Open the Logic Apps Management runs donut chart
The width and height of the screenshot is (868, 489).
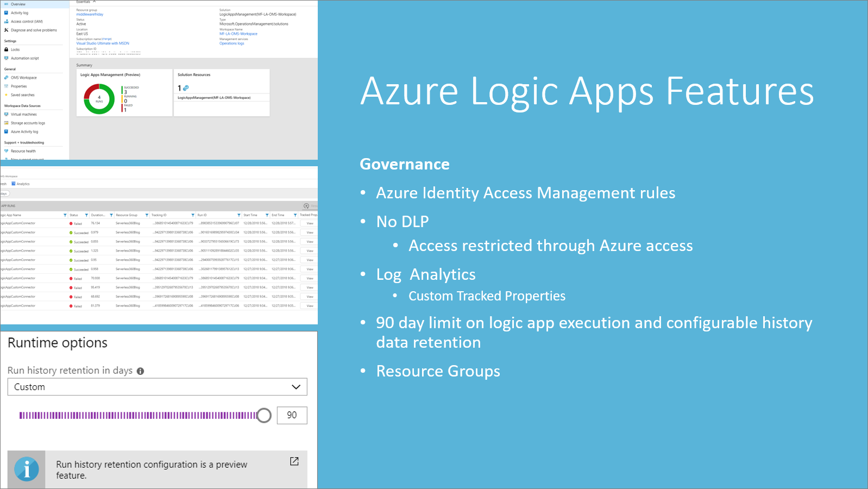coord(99,99)
